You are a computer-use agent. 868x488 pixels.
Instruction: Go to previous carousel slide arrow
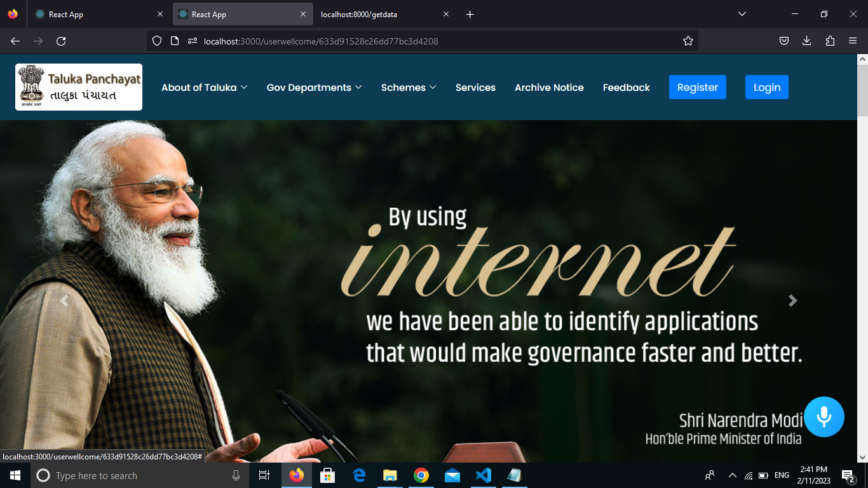pyautogui.click(x=64, y=301)
